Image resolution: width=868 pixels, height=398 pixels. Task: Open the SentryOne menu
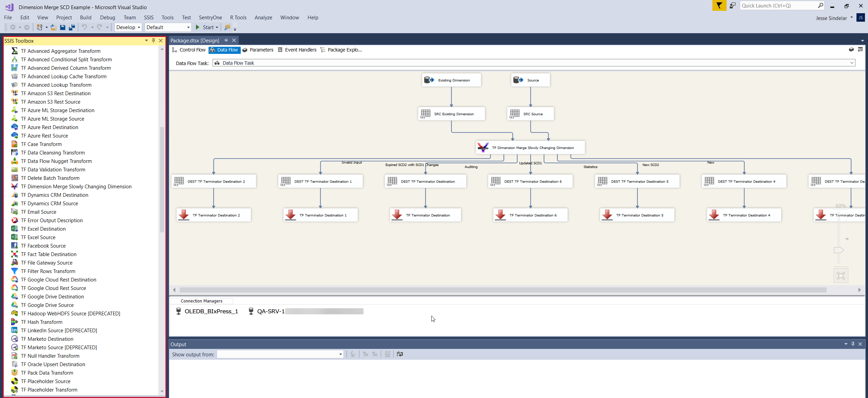[210, 17]
